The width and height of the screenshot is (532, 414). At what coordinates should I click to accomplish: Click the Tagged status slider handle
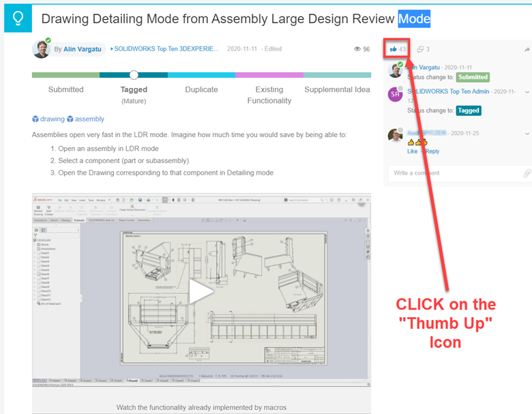tap(134, 75)
